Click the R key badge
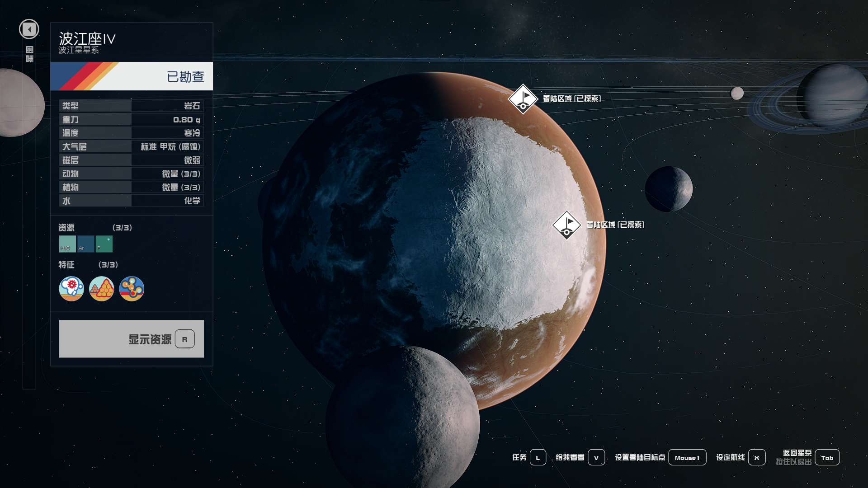Screen dimensions: 868x488 (185, 339)
